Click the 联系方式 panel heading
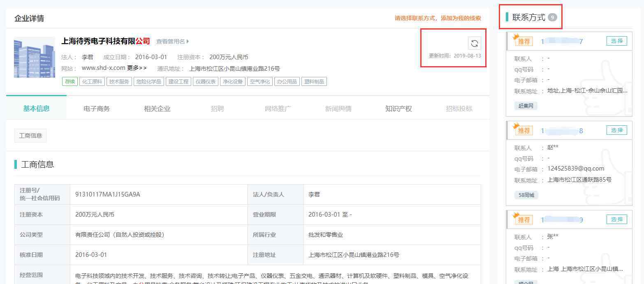This screenshot has height=284, width=644. click(529, 17)
